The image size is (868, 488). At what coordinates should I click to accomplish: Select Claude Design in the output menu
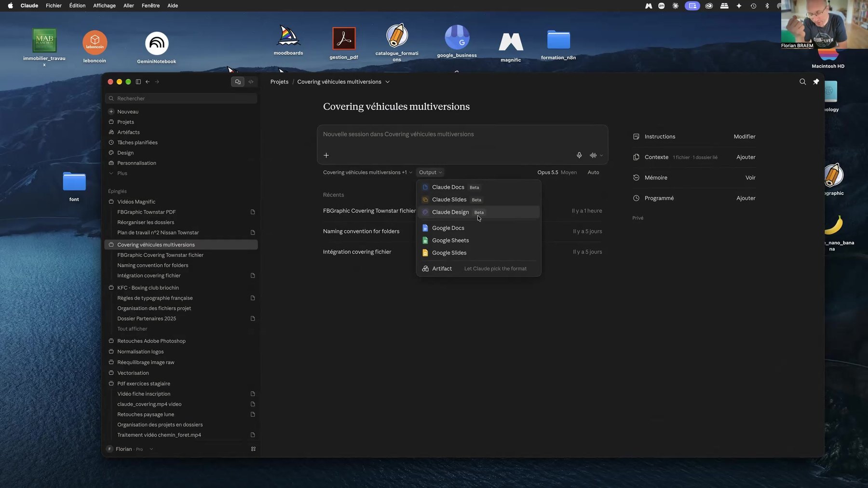click(x=479, y=212)
